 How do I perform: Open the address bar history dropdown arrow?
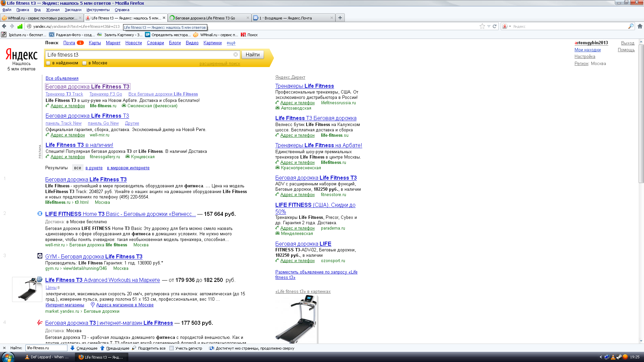pyautogui.click(x=489, y=26)
